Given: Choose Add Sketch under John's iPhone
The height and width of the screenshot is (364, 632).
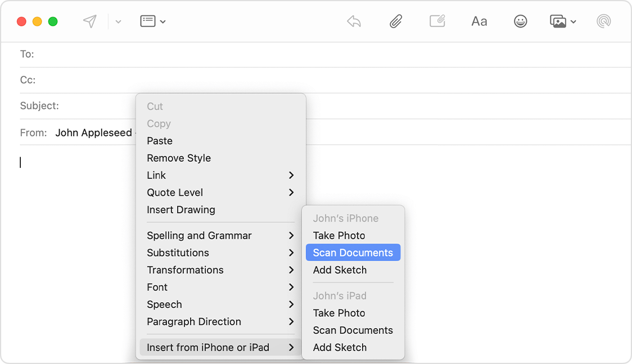Looking at the screenshot, I should [x=340, y=270].
